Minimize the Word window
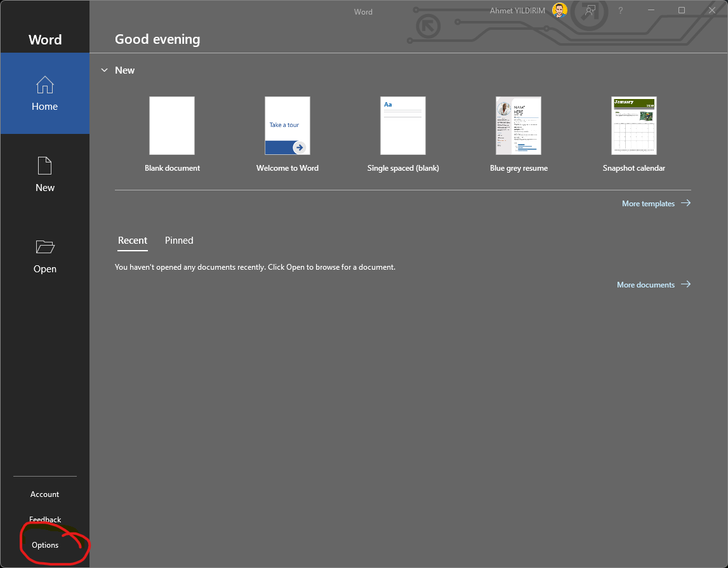 pyautogui.click(x=651, y=10)
